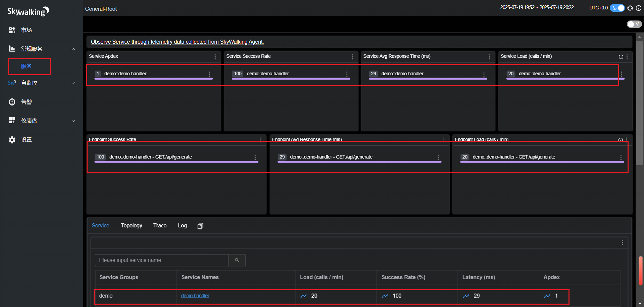
Task: Open the demo-handler service link
Action: coord(195,296)
